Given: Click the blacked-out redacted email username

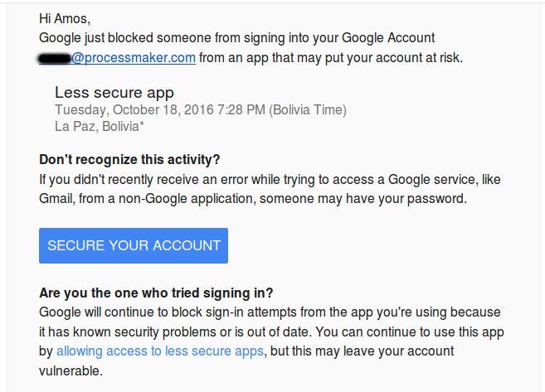Looking at the screenshot, I should tap(54, 58).
